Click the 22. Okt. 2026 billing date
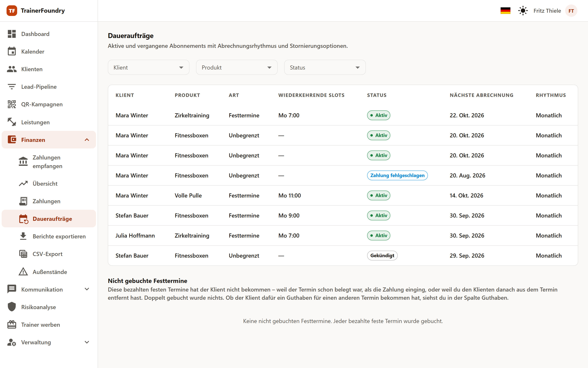 [467, 115]
